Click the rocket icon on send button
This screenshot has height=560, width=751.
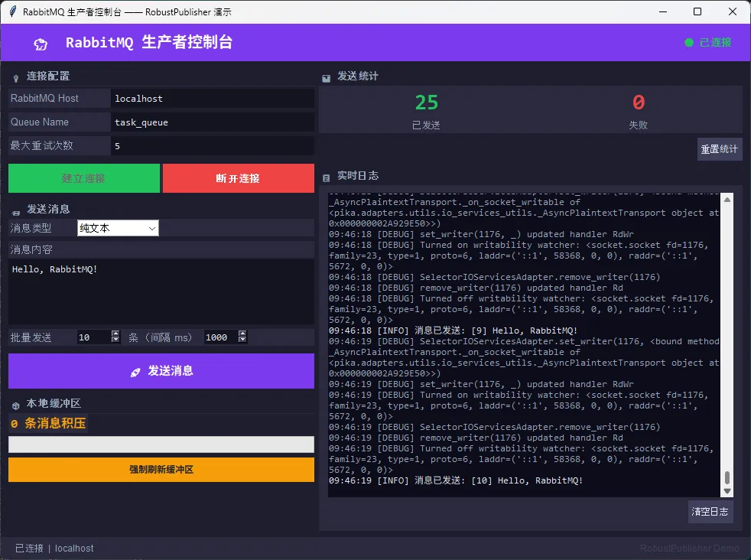(x=135, y=373)
